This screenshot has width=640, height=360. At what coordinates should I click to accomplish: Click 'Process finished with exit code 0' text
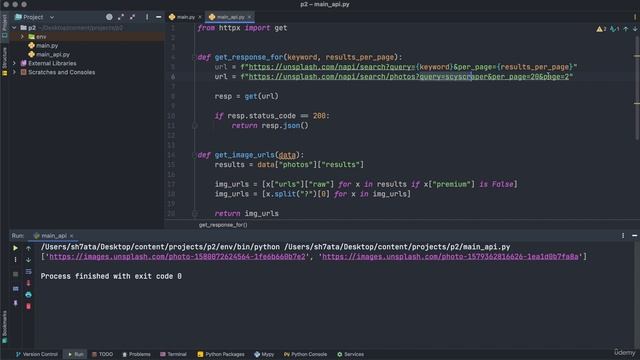111,276
